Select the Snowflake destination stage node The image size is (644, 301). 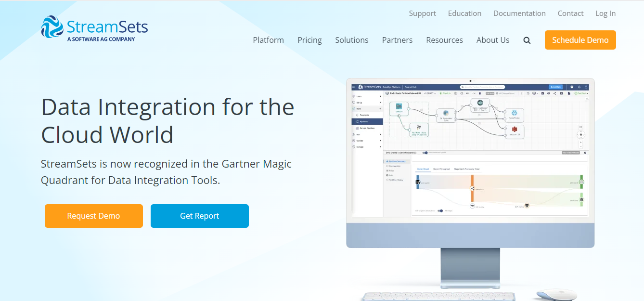514,115
